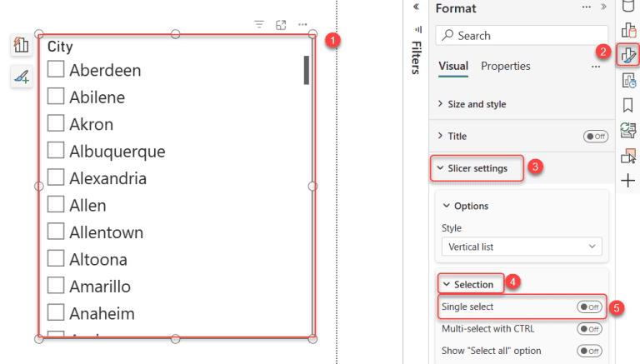
Task: Open the ellipsis beside the Properties tab
Action: [x=596, y=67]
